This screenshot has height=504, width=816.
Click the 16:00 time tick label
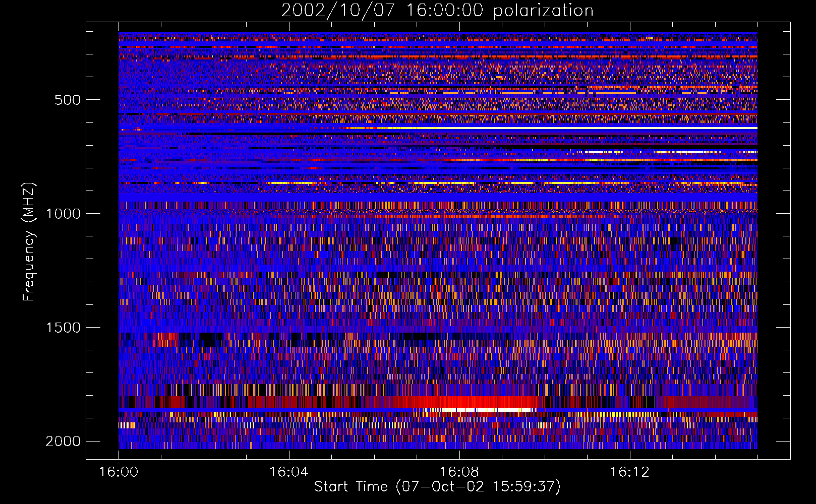pos(119,472)
